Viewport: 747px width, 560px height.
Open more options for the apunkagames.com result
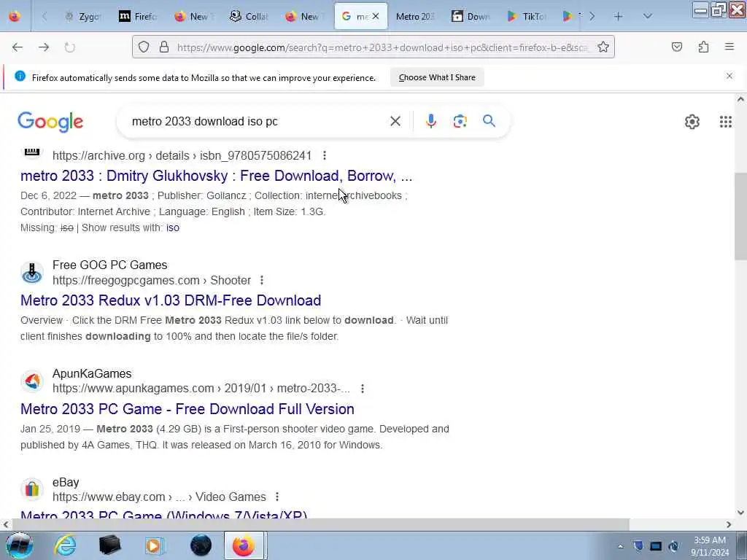tap(363, 389)
